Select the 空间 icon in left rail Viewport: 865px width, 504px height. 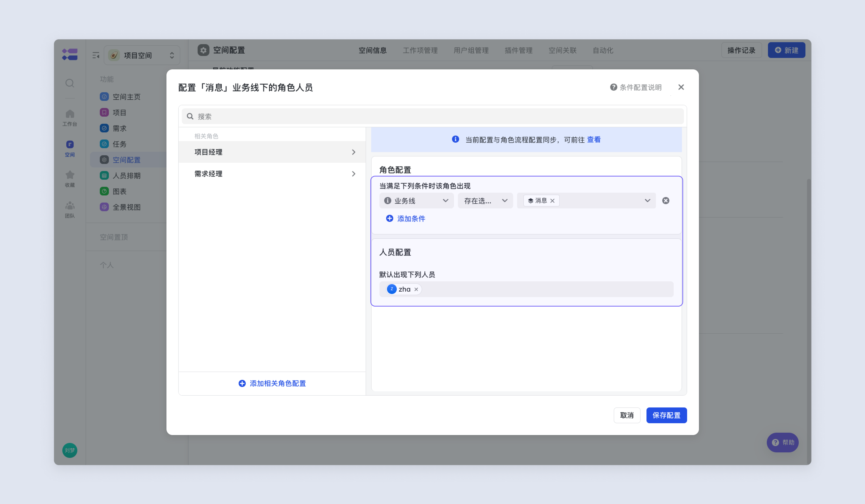70,148
